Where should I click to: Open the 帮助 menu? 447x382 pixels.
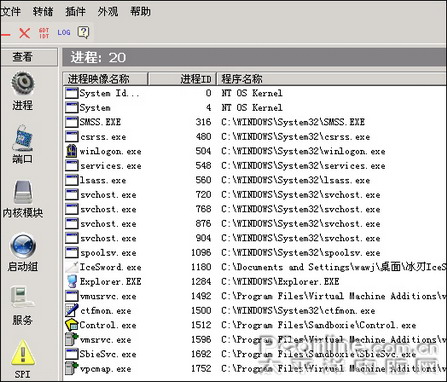(140, 12)
